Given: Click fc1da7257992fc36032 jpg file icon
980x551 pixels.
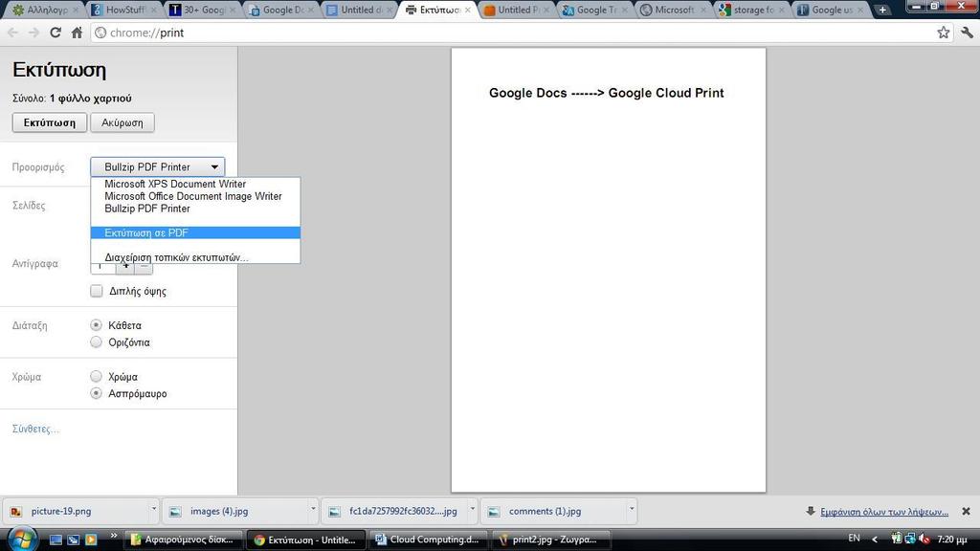Looking at the screenshot, I should pyautogui.click(x=334, y=511).
